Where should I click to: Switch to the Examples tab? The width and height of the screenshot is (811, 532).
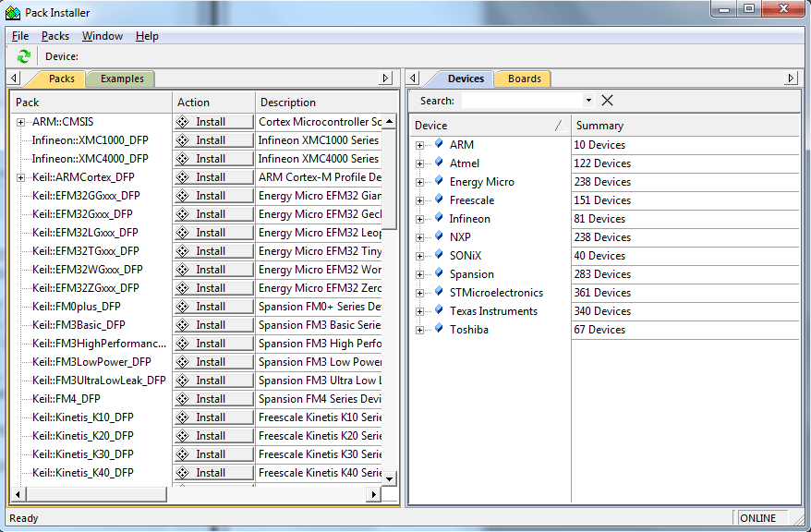coord(122,79)
